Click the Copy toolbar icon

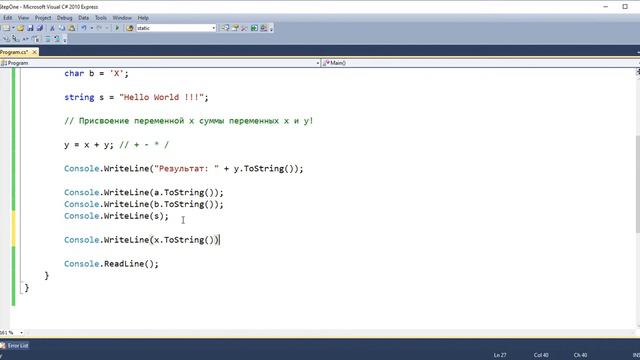point(62,28)
